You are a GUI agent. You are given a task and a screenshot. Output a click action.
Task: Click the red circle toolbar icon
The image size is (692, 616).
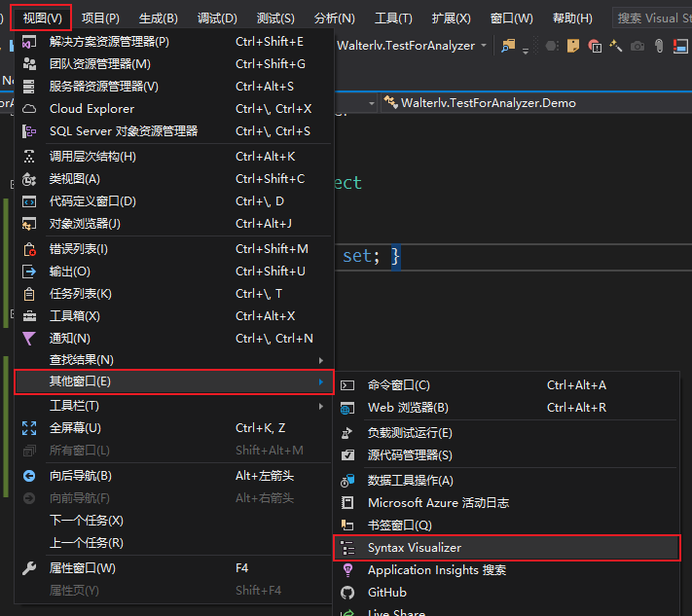pos(595,46)
